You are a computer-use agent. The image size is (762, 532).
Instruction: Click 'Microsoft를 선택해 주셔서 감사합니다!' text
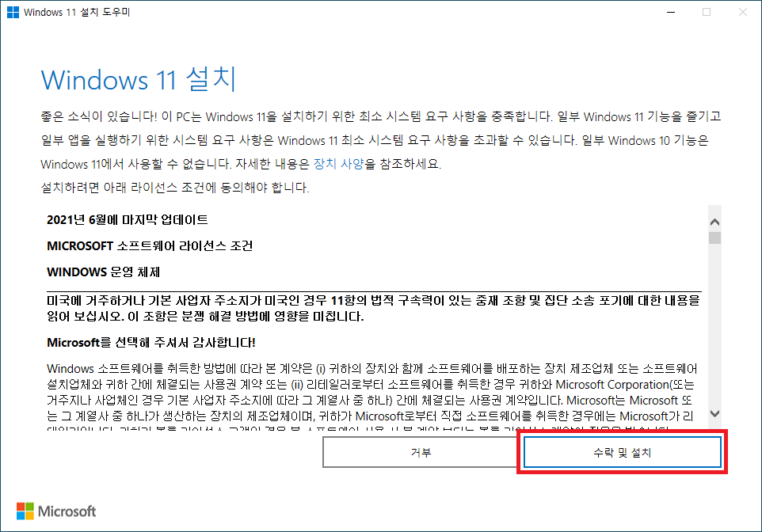[151, 343]
